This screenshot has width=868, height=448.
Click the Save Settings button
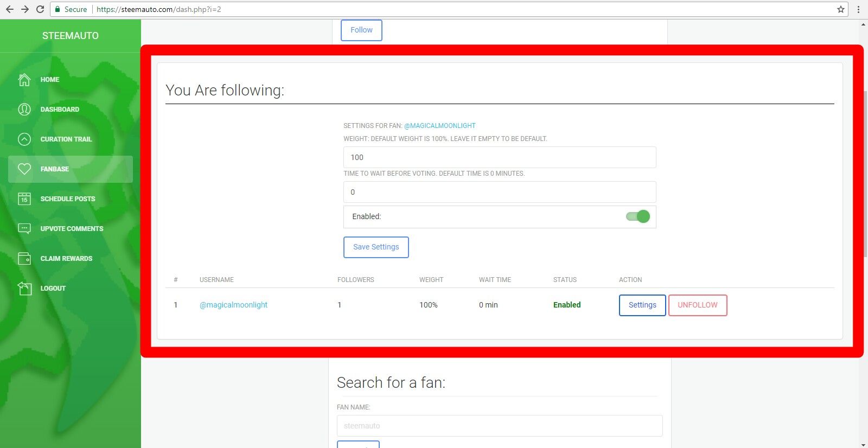(x=376, y=247)
